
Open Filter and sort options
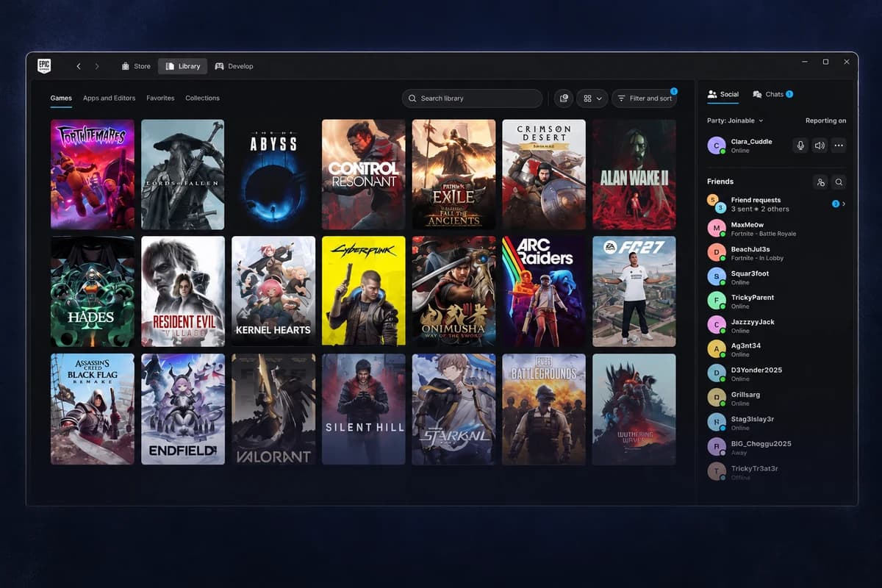point(645,98)
